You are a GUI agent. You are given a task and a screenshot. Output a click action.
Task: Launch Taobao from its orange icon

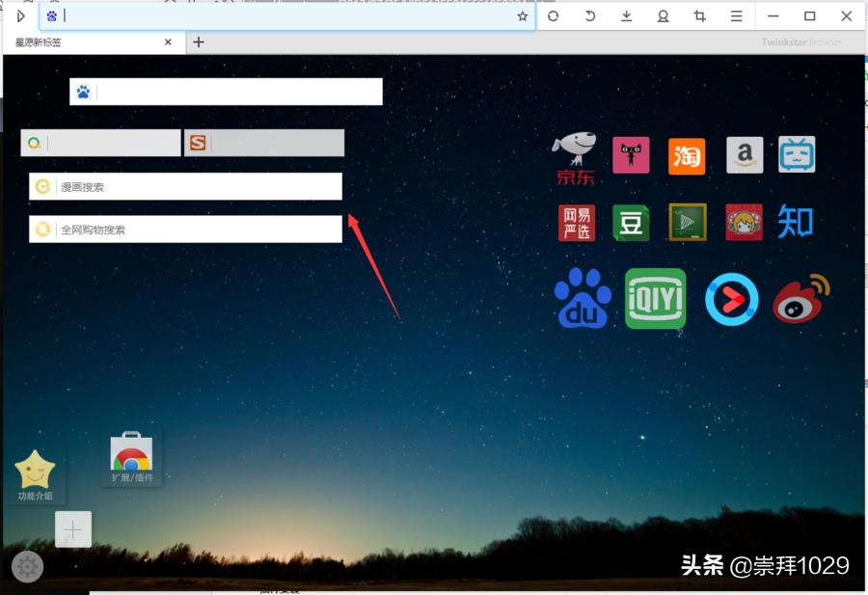[x=687, y=154]
